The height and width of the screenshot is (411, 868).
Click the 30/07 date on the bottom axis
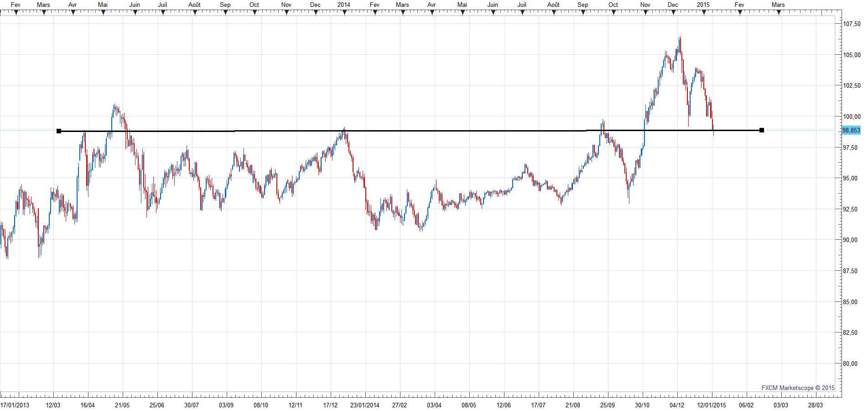[x=192, y=405]
